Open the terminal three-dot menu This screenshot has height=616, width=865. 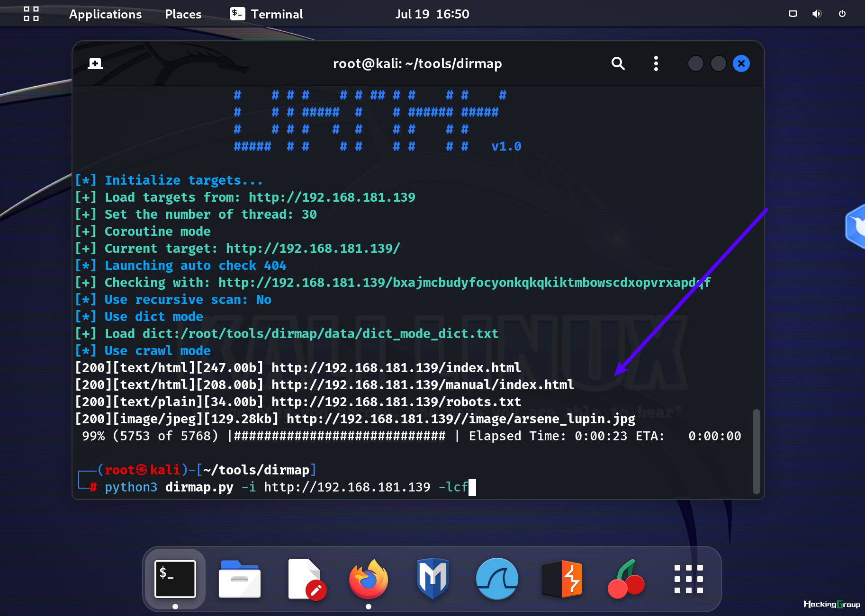pyautogui.click(x=656, y=63)
